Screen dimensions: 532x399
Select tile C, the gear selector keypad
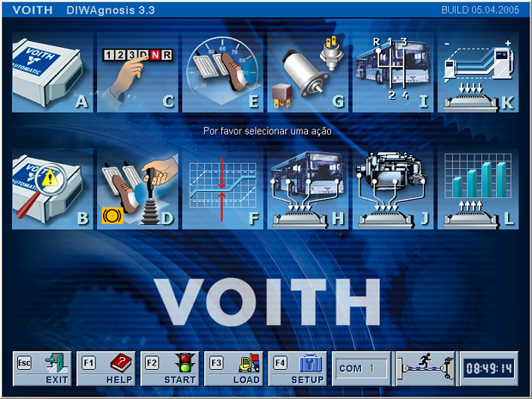(137, 72)
